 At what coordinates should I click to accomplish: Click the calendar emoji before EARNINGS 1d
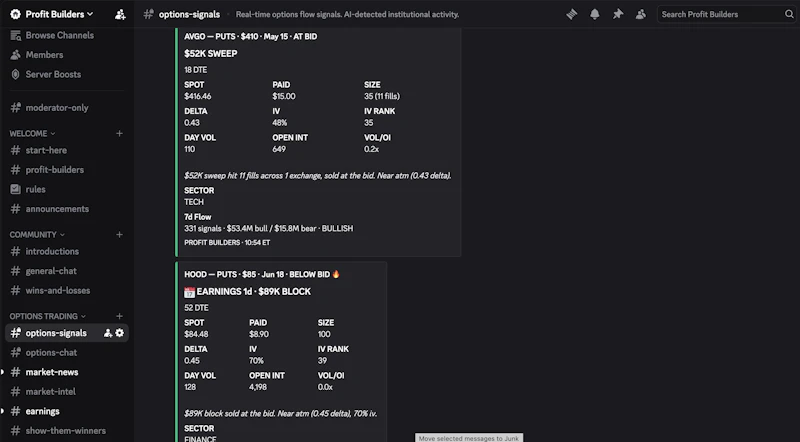tap(189, 292)
